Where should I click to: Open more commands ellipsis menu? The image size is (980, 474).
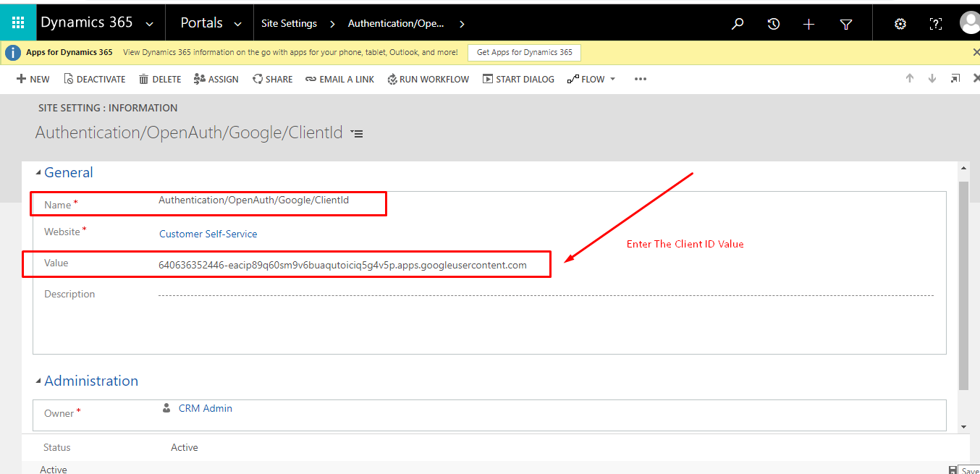(x=640, y=79)
